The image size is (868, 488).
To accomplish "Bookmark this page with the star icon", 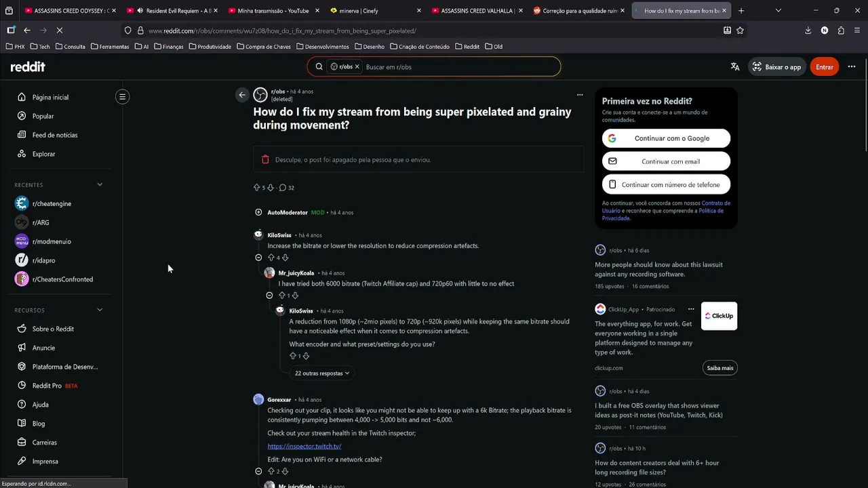I will pyautogui.click(x=740, y=30).
